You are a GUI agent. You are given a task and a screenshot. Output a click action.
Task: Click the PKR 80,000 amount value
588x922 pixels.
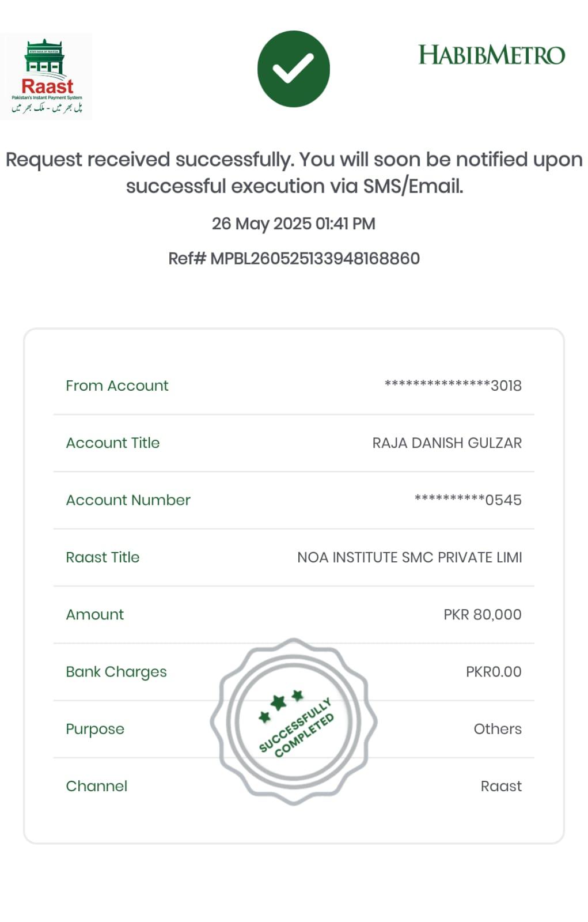(482, 614)
